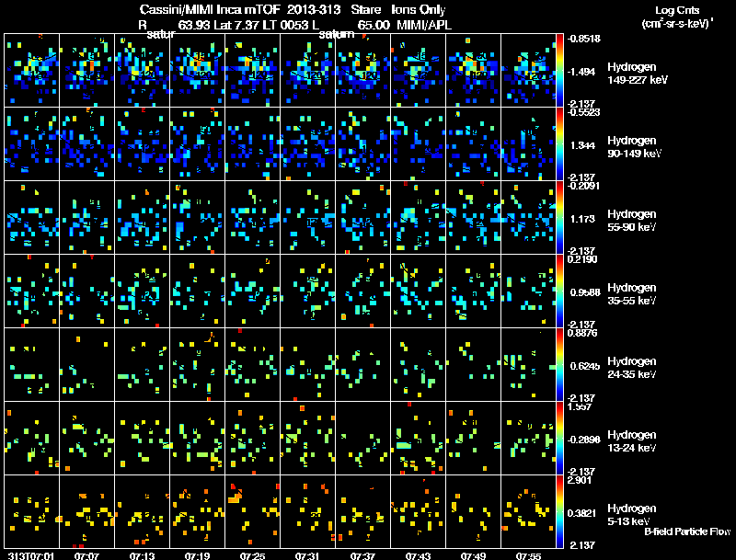Click the color bar value '1.173'

tap(582, 219)
